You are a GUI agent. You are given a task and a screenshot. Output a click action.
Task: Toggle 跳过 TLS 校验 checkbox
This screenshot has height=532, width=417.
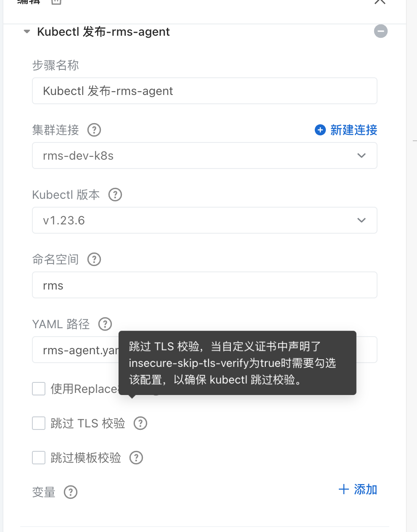pyautogui.click(x=39, y=423)
